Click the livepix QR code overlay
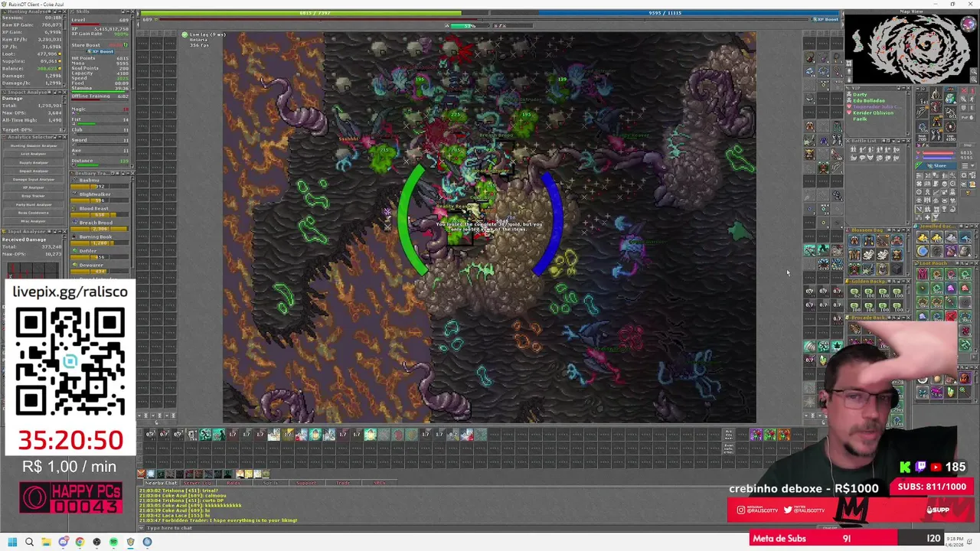The width and height of the screenshot is (980, 551). pyautogui.click(x=70, y=362)
